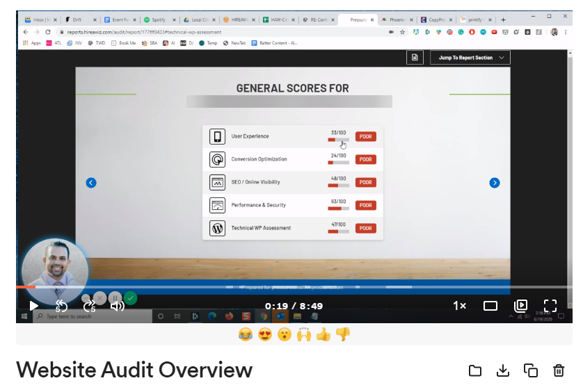The image size is (583, 392).
Task: Click the blue next slide arrow
Action: pos(495,183)
